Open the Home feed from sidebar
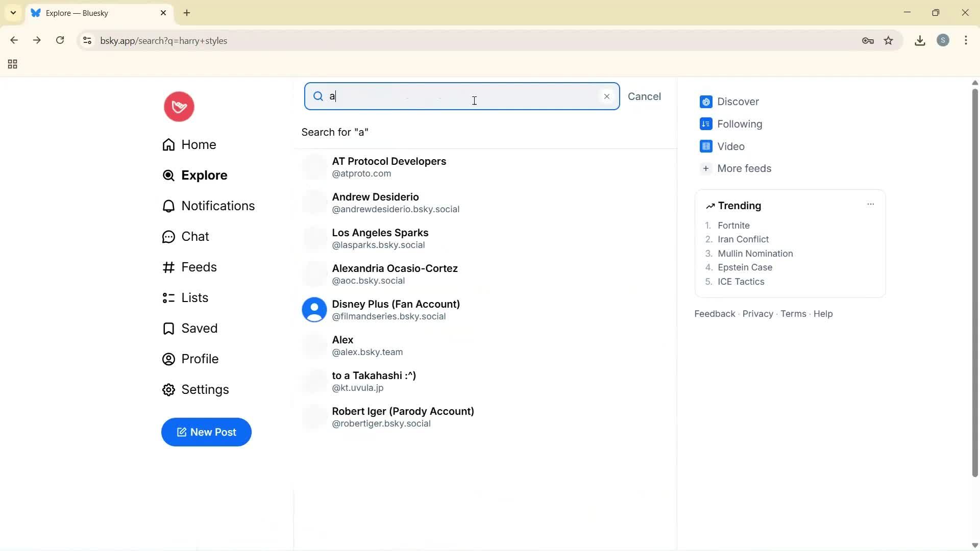 (199, 144)
